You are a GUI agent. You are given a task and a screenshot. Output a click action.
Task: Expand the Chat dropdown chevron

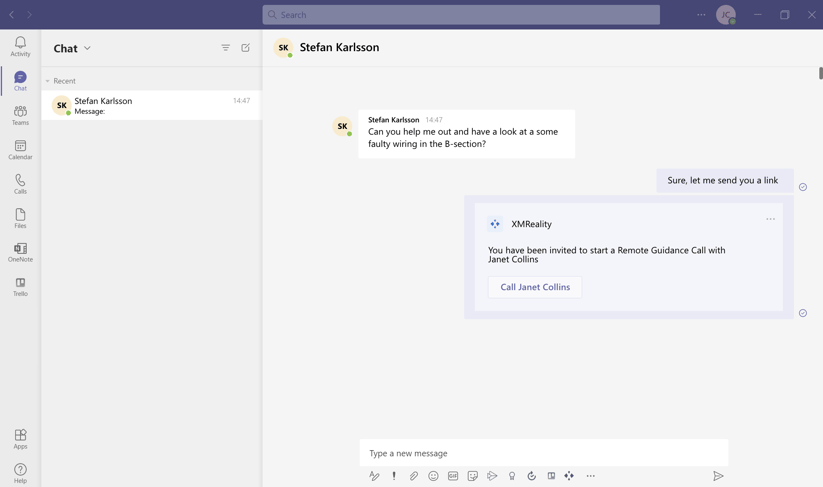pos(87,48)
